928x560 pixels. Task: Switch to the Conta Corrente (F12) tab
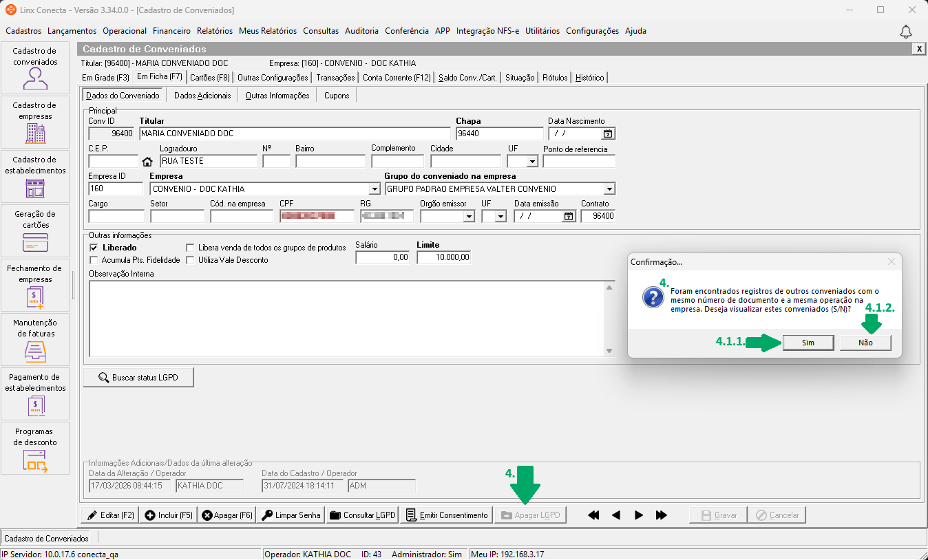(x=397, y=78)
